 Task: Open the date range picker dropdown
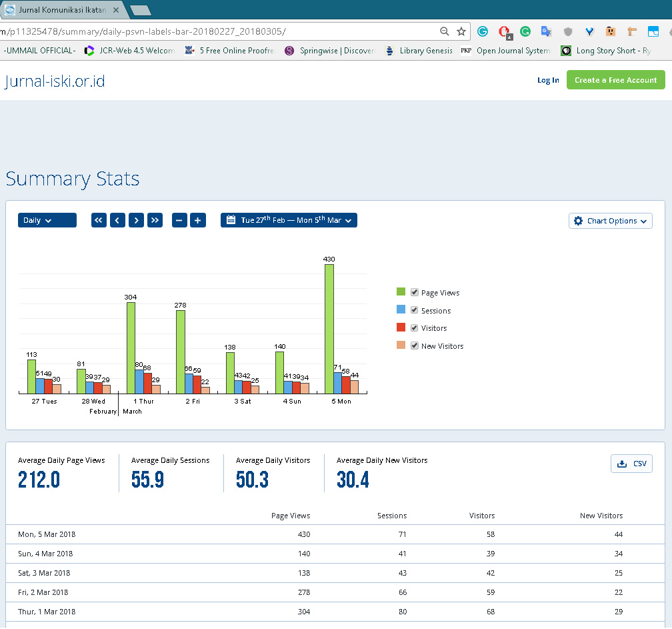tap(289, 221)
